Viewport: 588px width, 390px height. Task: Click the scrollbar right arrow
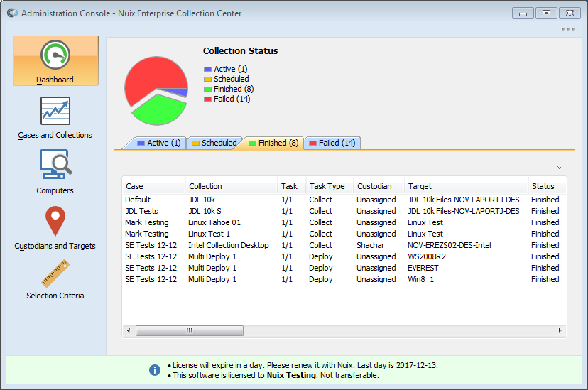coord(560,330)
